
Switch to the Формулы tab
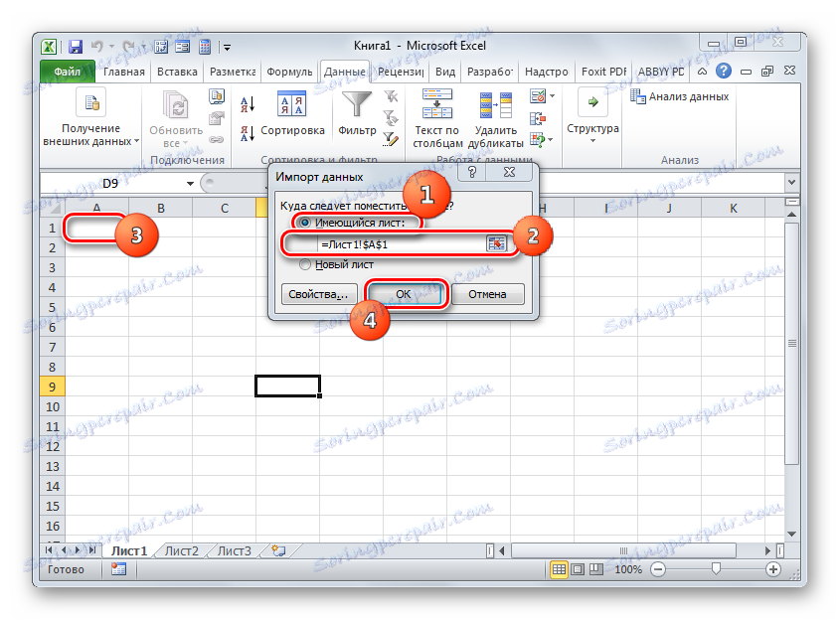290,72
